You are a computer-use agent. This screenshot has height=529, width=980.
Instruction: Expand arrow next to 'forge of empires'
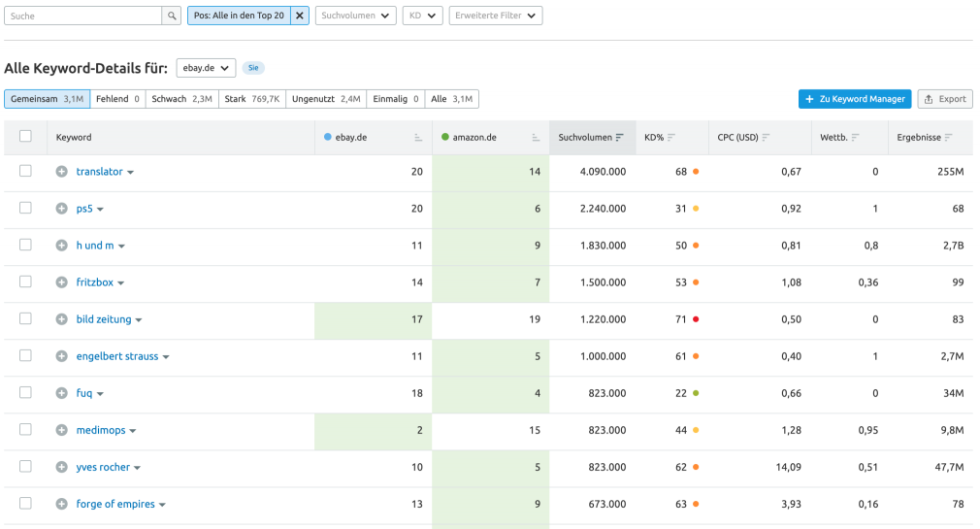pos(162,505)
